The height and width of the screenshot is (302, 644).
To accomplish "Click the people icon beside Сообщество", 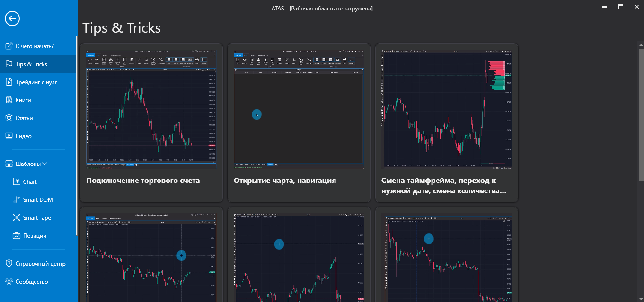I will point(9,281).
